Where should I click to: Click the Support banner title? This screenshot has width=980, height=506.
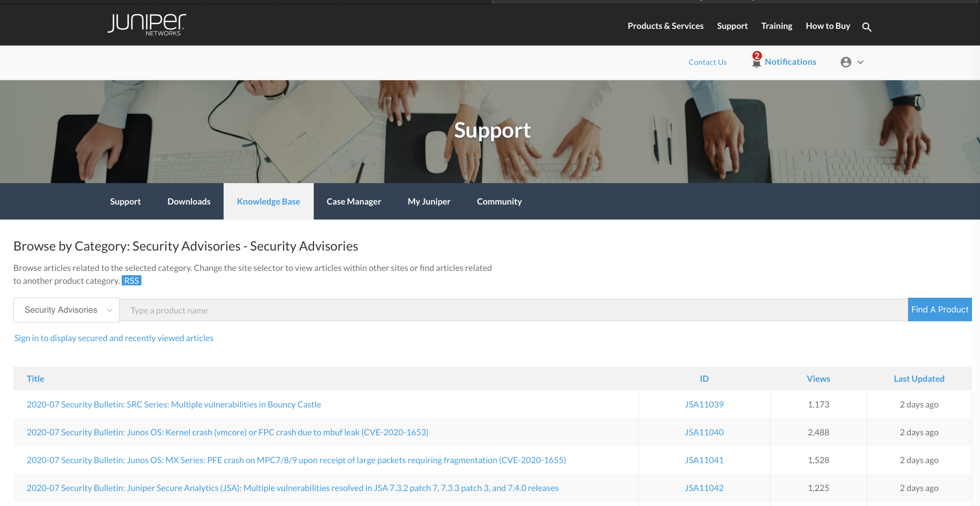pyautogui.click(x=492, y=131)
